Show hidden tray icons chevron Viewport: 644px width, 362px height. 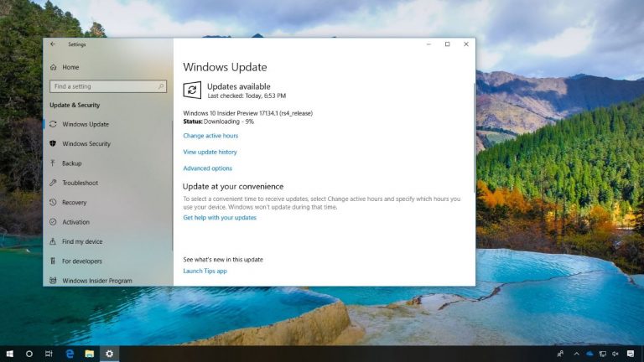[x=577, y=354]
